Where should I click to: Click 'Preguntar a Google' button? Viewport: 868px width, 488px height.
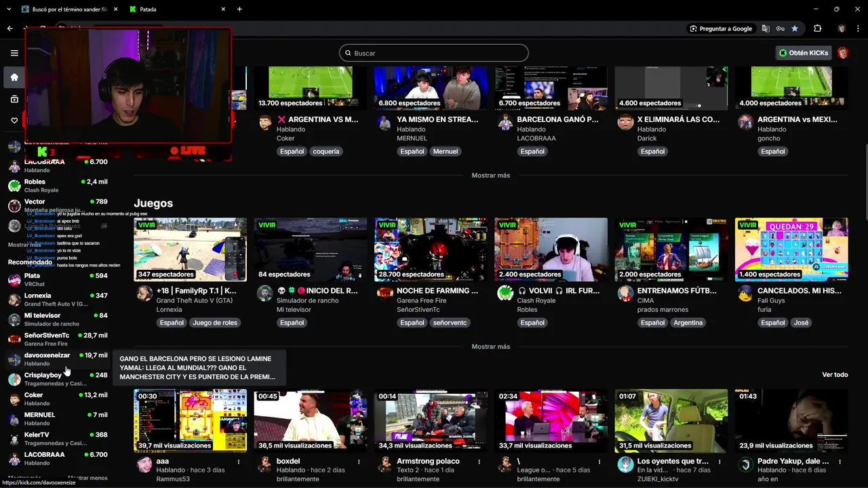point(720,28)
